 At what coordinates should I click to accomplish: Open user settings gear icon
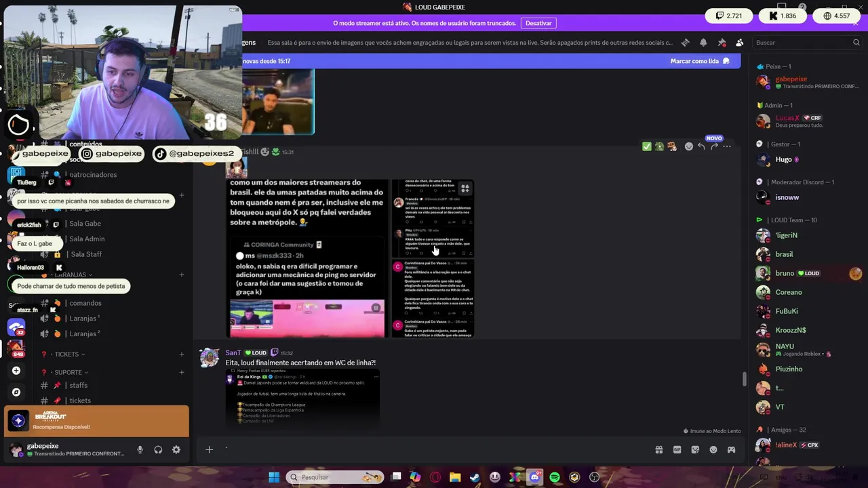176,449
